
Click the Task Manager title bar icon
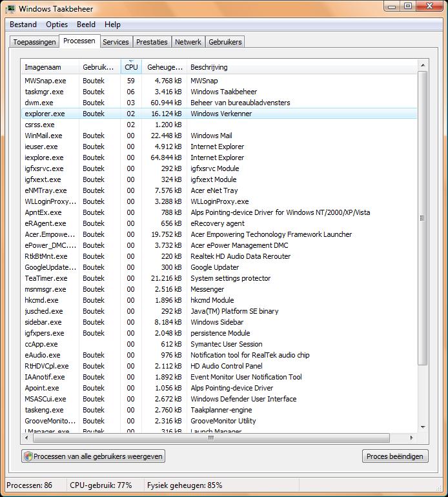10,8
